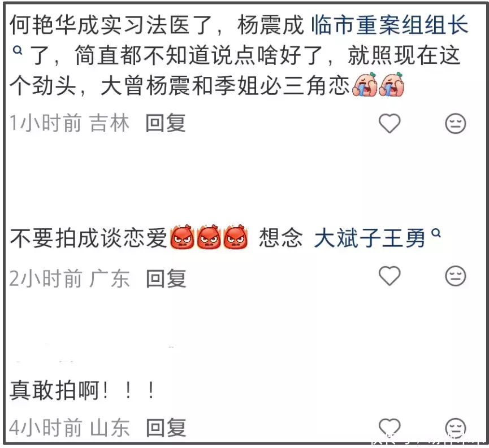Click the 2小时前 广东 timestamp
Viewport: 489px width, 448px height.
pos(69,279)
